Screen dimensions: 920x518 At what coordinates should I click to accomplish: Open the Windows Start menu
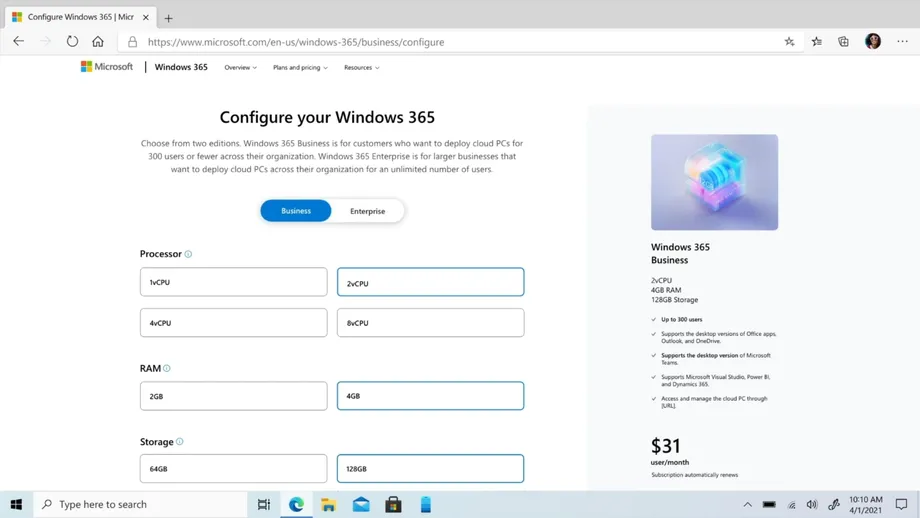pos(16,505)
